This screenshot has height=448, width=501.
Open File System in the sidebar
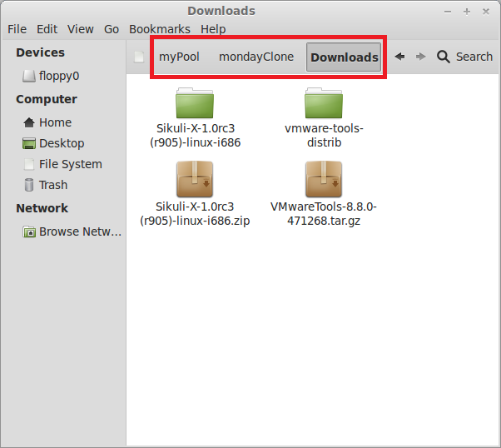pos(62,164)
